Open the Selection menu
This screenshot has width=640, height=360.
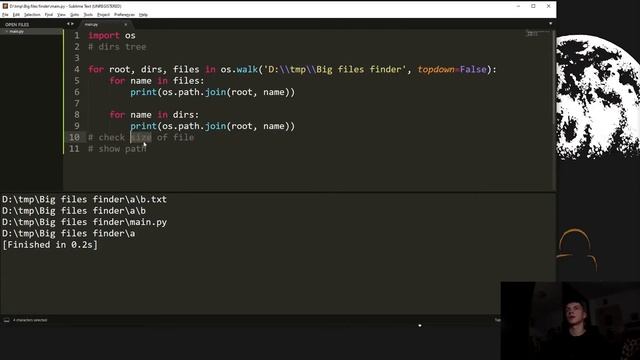click(32, 15)
